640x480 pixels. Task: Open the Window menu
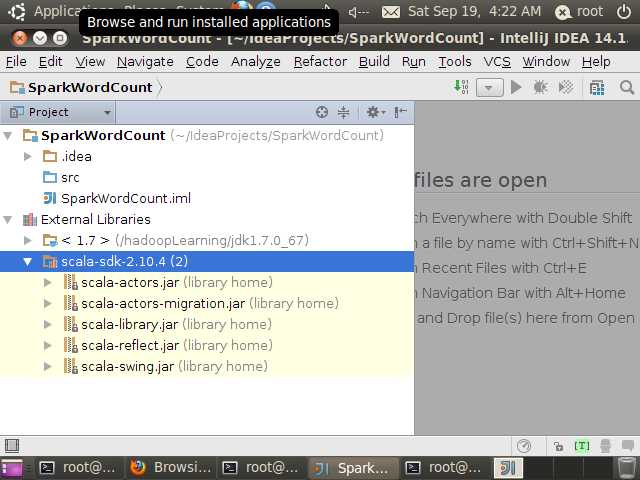546,62
